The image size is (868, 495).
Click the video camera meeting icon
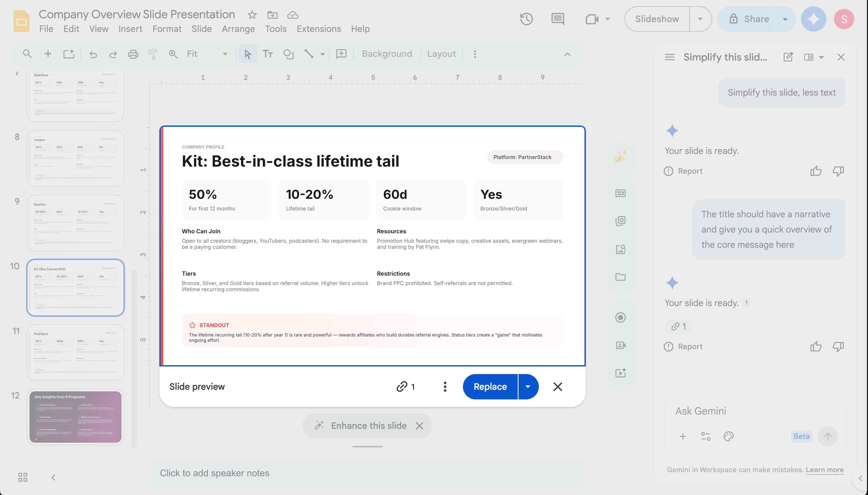[592, 19]
